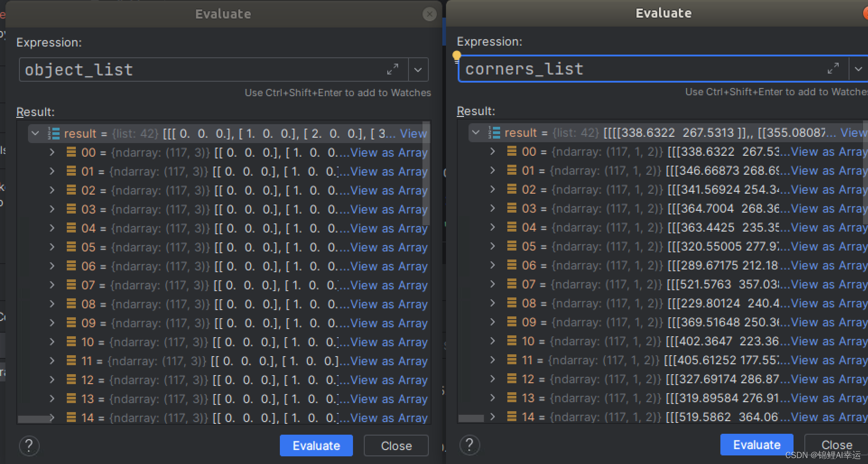Screen dimensions: 868x464
Task: Open View as Array for object_list item 13
Action: (389, 399)
